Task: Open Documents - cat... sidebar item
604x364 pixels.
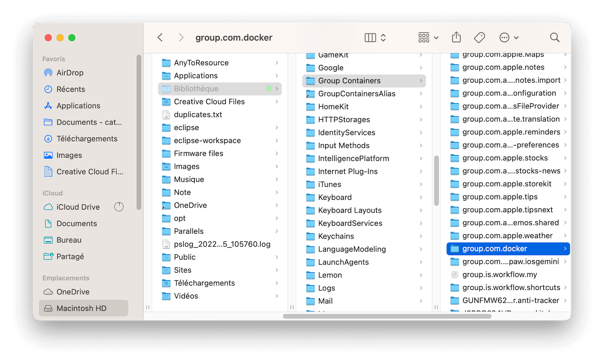Action: 83,122
